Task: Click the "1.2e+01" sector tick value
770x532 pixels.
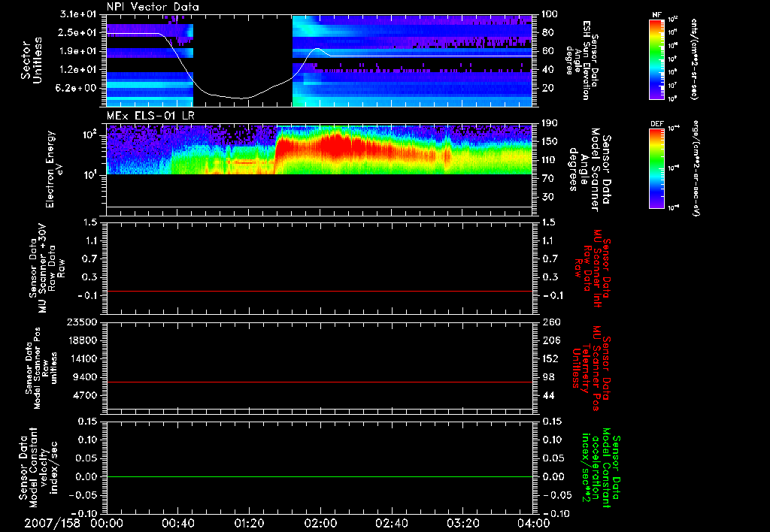Action: pos(78,70)
